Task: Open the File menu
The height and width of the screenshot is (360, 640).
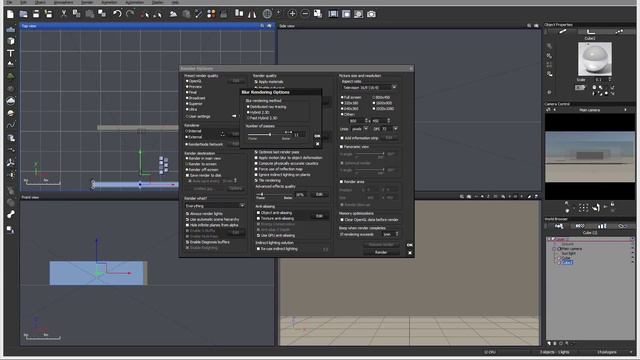Action: [x=9, y=2]
